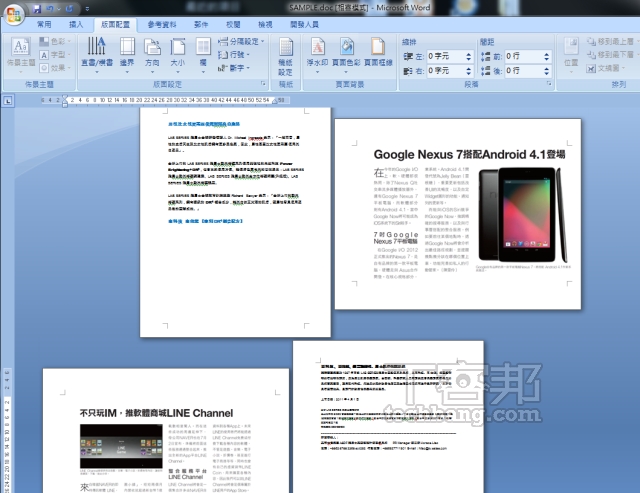Screen dimensions: 640x493
Task: Launch the 版面設定 page setup dialog
Action: pyautogui.click(x=263, y=84)
